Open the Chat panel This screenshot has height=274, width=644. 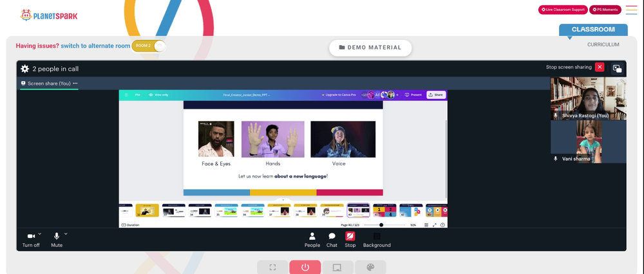[332, 240]
